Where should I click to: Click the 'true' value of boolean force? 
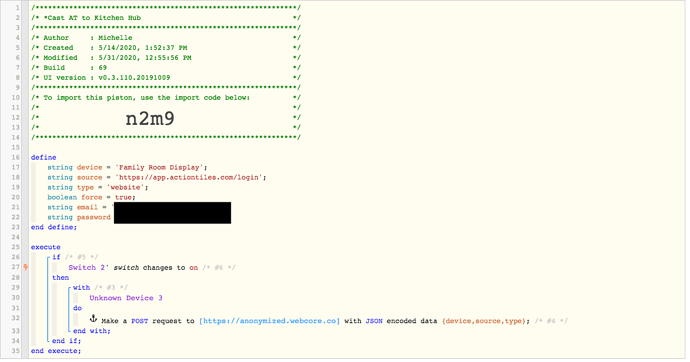(x=124, y=197)
